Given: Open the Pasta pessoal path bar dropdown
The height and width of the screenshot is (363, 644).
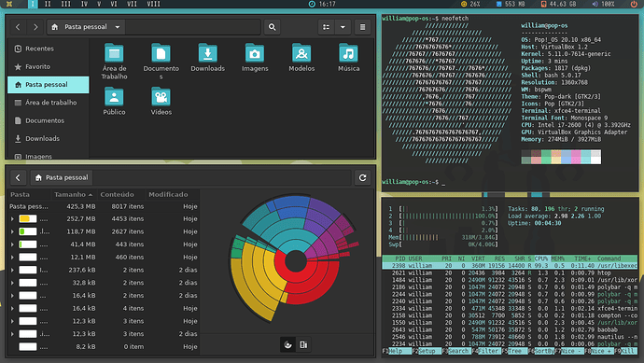Looking at the screenshot, I should point(118,27).
